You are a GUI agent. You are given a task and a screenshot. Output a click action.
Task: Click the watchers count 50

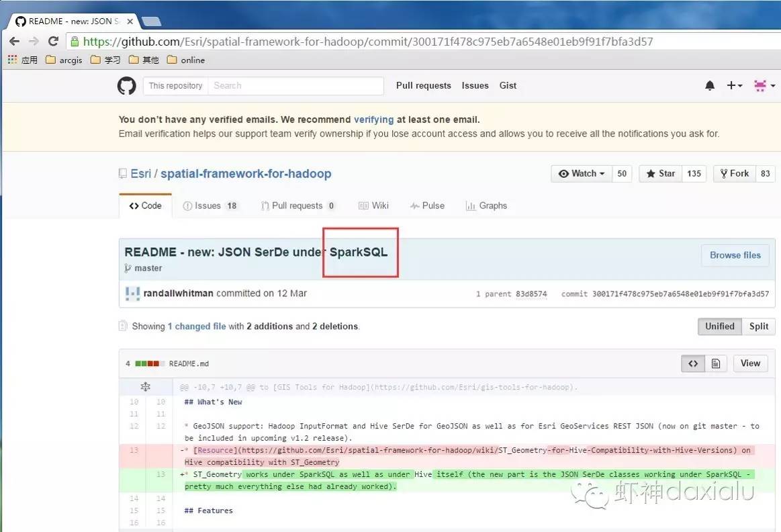[622, 173]
